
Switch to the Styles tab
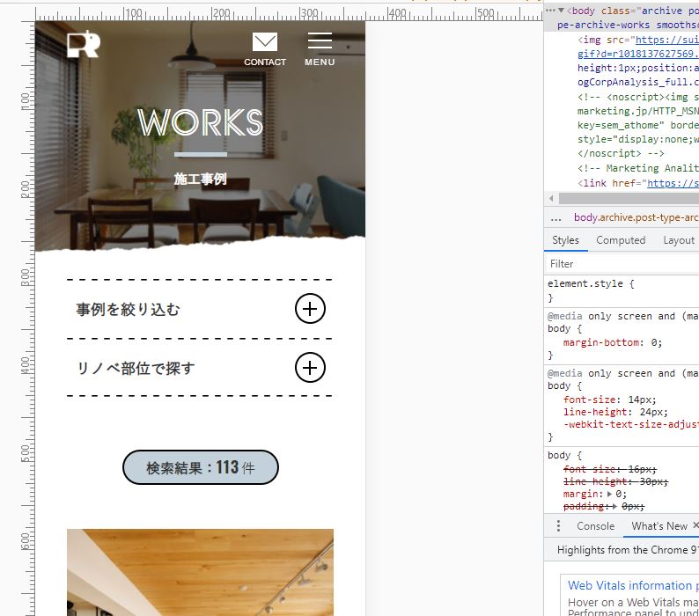point(565,240)
